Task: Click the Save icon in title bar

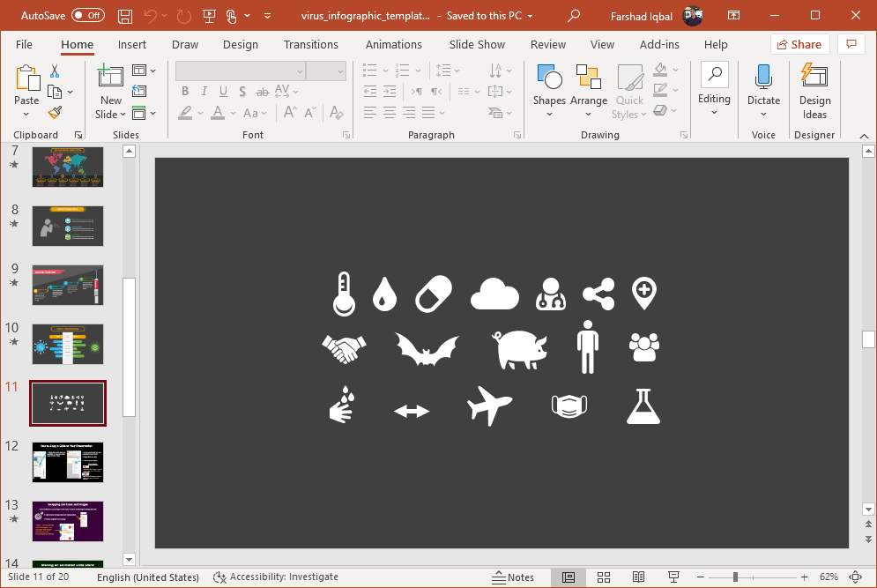Action: pos(125,16)
